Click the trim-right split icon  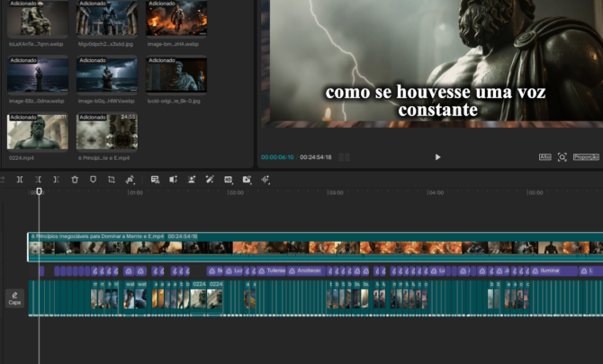click(x=56, y=180)
